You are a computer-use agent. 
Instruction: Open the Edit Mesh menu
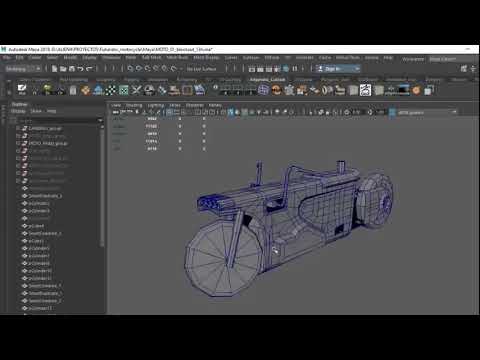point(151,57)
